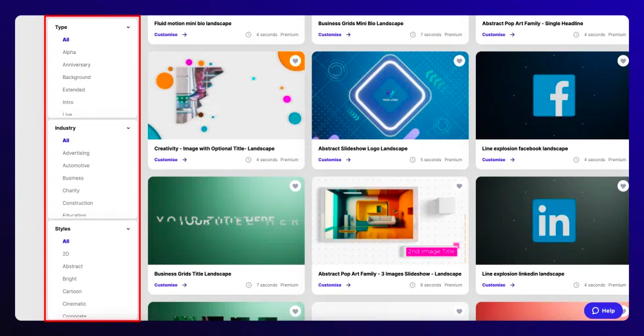The image size is (644, 336).
Task: Click arrow beside Customise for Abstract Pop Art Single Headline
Action: tap(512, 34)
